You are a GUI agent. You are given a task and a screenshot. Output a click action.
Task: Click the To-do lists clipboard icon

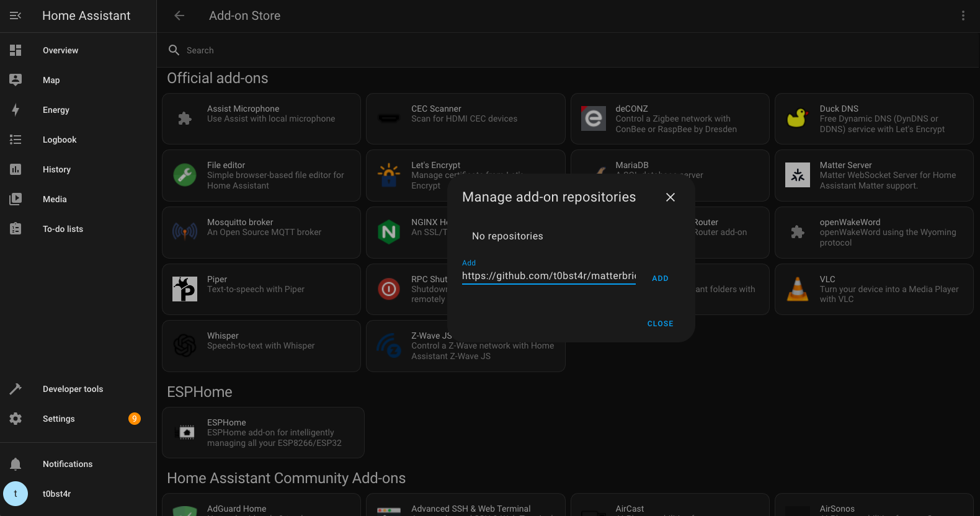coord(16,229)
